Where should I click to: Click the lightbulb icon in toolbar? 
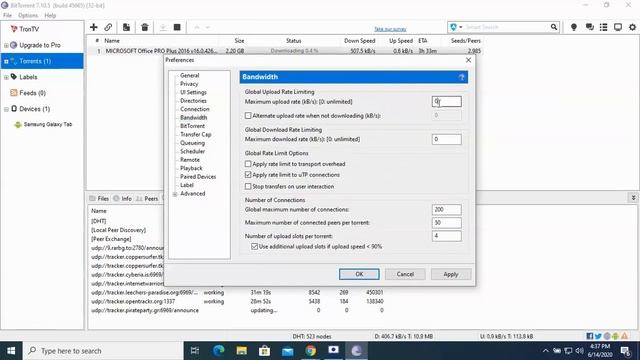tap(573, 27)
